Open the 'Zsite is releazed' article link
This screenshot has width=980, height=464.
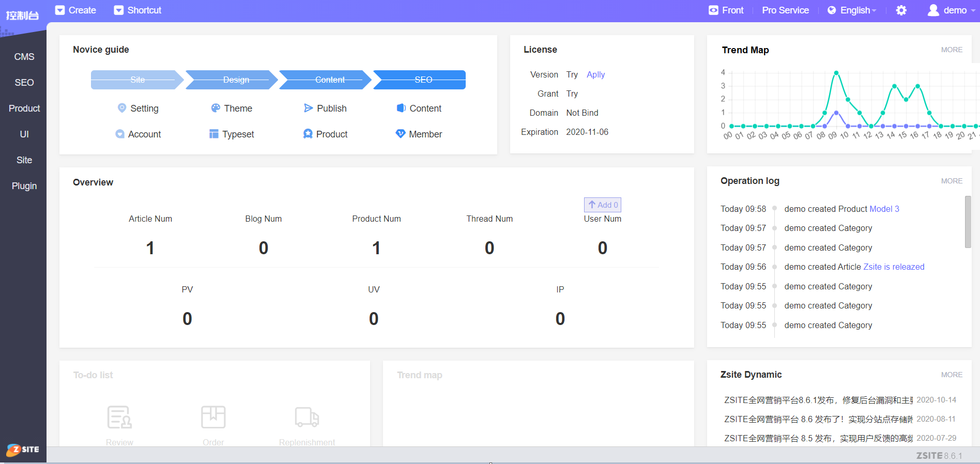click(x=894, y=267)
